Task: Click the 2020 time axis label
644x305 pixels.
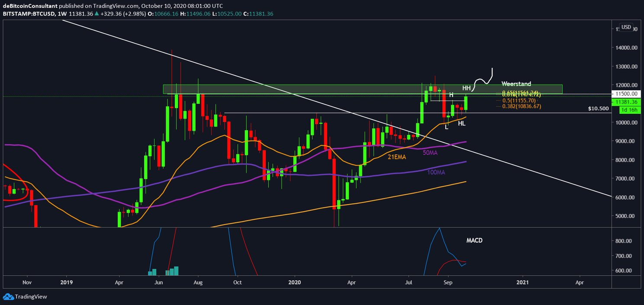Action: (x=294, y=282)
